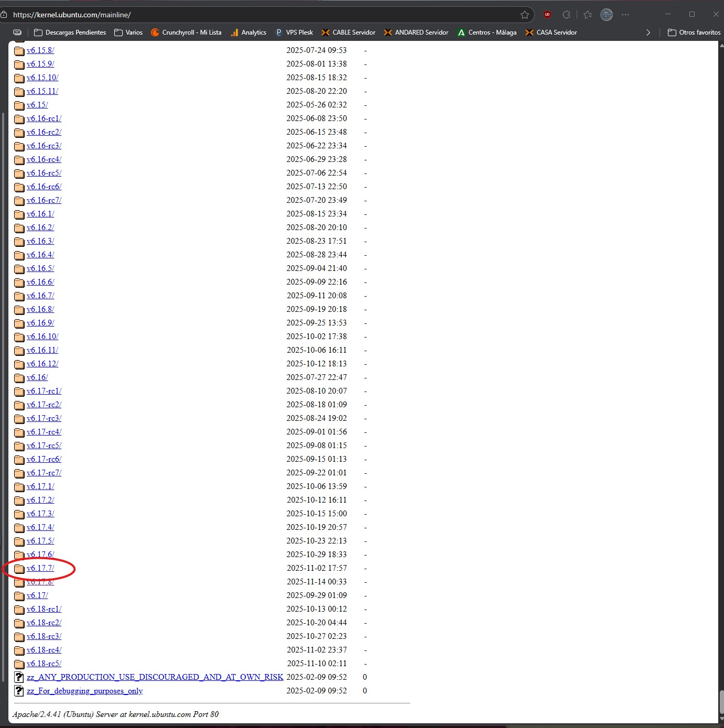Expand the Varios bookmarks folder

pos(128,32)
